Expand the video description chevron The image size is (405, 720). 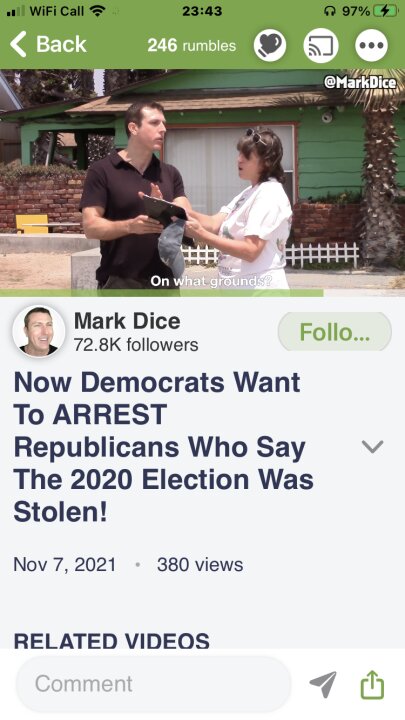click(x=372, y=446)
